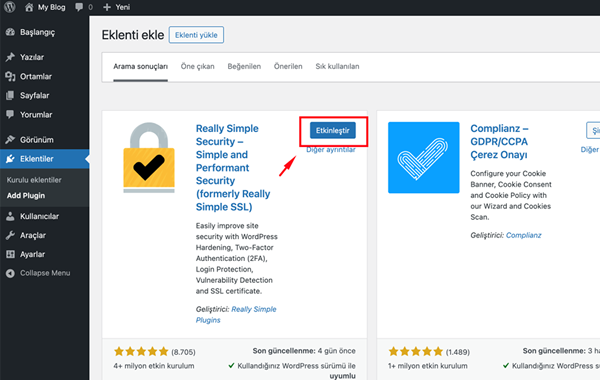
Task: Switch to Sık kullanılan tab
Action: click(x=337, y=67)
